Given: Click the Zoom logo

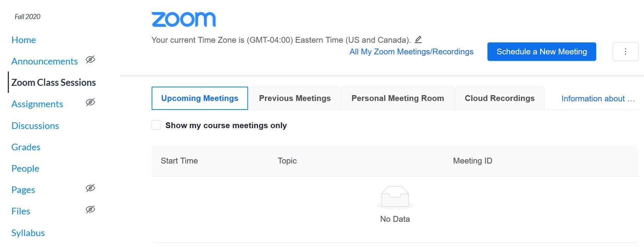Looking at the screenshot, I should [x=184, y=18].
